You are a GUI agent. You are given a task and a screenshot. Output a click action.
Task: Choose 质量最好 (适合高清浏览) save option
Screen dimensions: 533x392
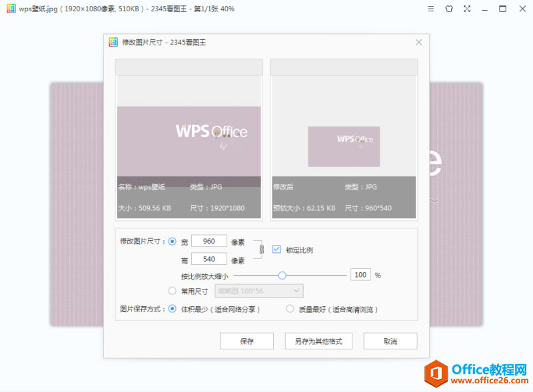tap(290, 309)
